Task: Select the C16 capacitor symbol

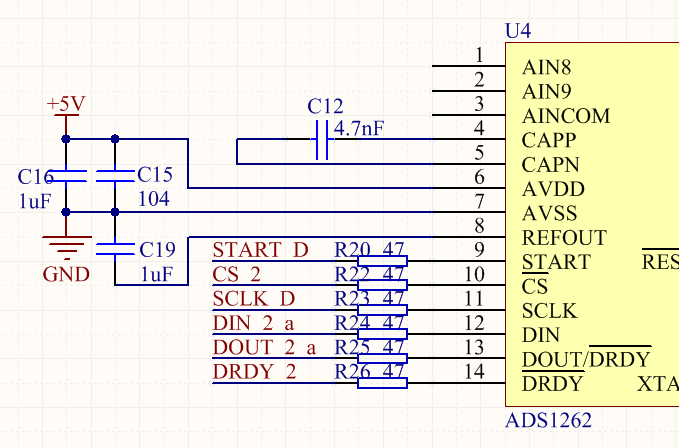Action: (x=66, y=176)
